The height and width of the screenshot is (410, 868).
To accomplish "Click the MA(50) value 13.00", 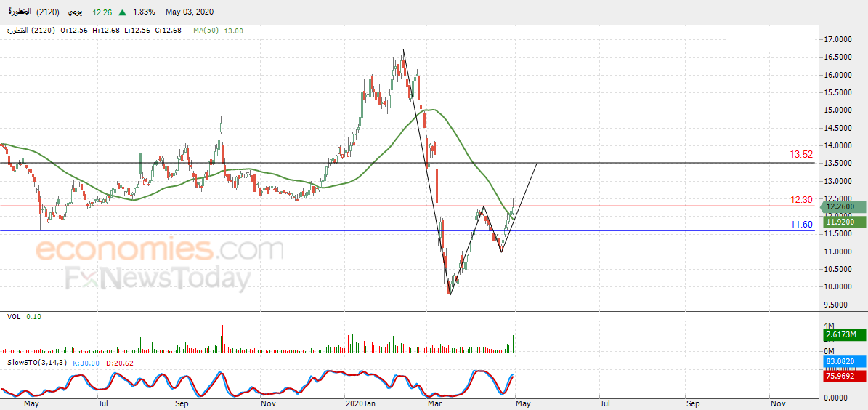I will point(233,31).
